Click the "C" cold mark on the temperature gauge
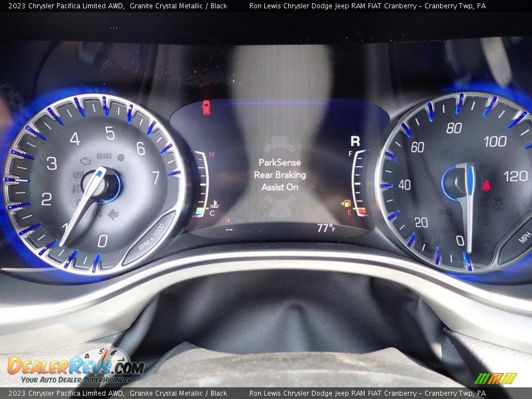532x399 pixels. 212,213
